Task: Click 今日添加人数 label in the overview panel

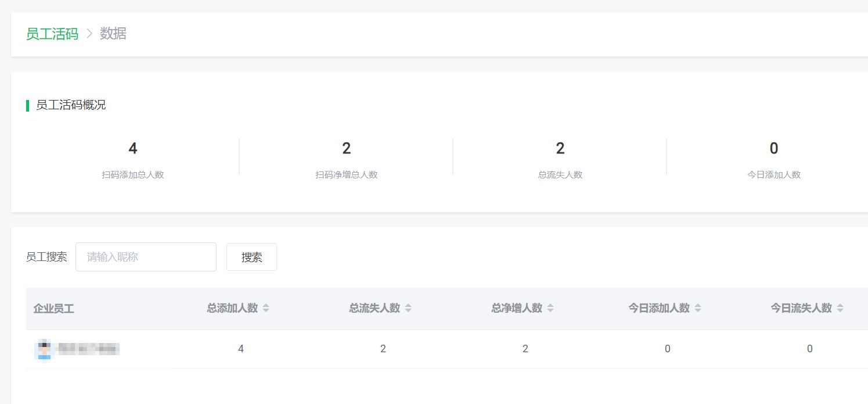Action: coord(773,174)
